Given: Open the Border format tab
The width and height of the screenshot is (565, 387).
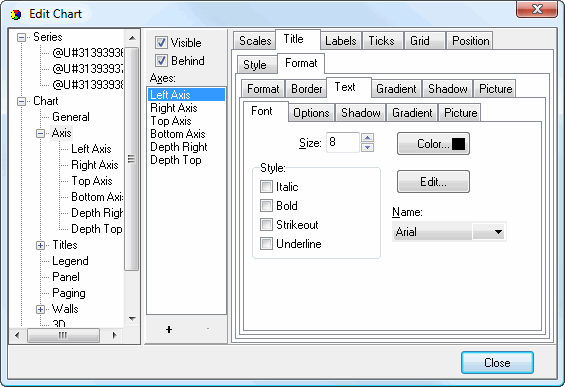Looking at the screenshot, I should [306, 89].
